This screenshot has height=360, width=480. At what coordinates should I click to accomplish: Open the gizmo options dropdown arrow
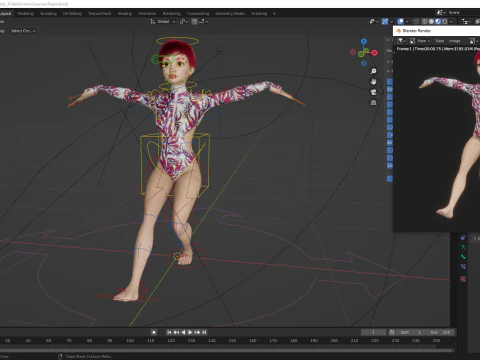[391, 22]
